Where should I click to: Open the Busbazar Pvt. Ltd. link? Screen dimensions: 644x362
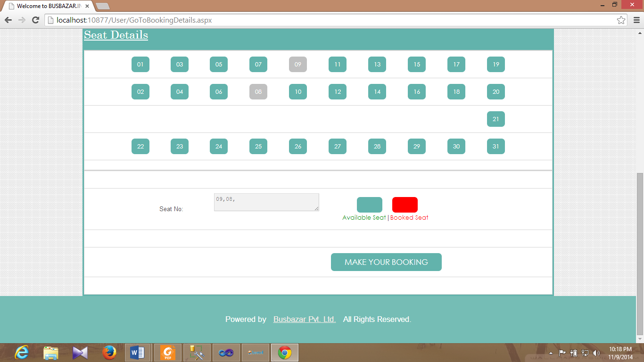click(x=305, y=319)
